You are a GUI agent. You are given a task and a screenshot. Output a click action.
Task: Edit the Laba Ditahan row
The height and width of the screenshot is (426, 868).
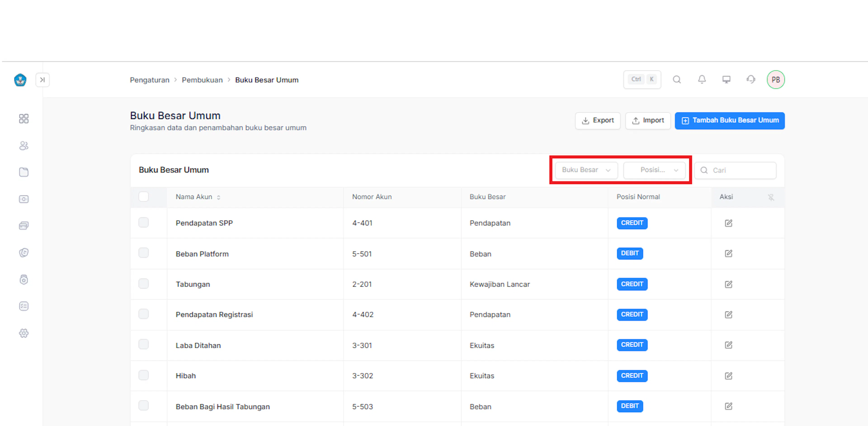[x=729, y=345]
